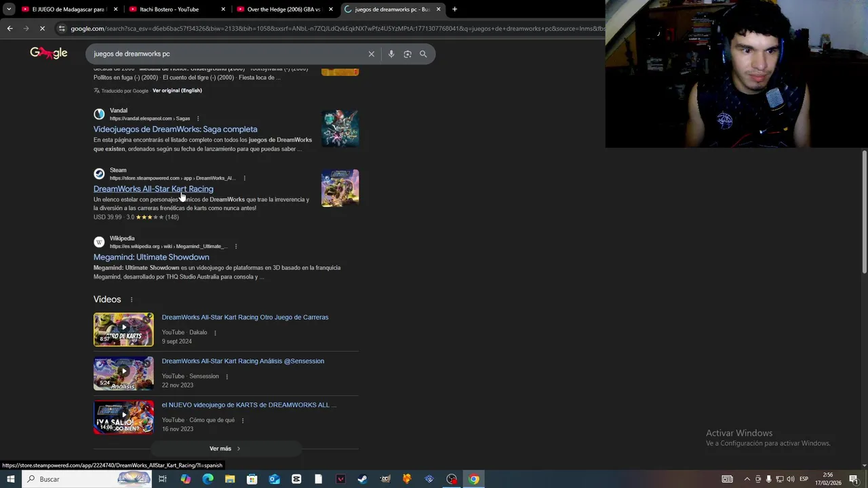The width and height of the screenshot is (868, 488).
Task: Open Outlook from the taskbar
Action: [x=274, y=479]
